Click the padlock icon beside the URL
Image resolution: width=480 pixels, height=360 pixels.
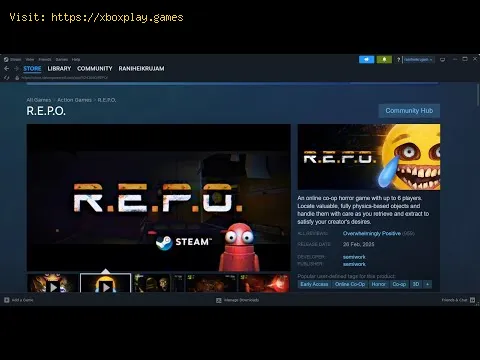pos(17,78)
